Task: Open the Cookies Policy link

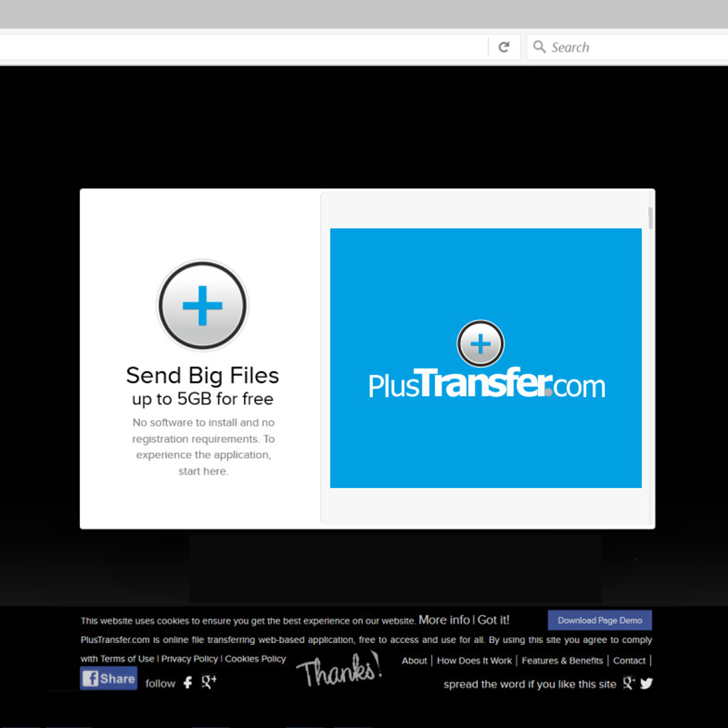Action: [x=255, y=659]
